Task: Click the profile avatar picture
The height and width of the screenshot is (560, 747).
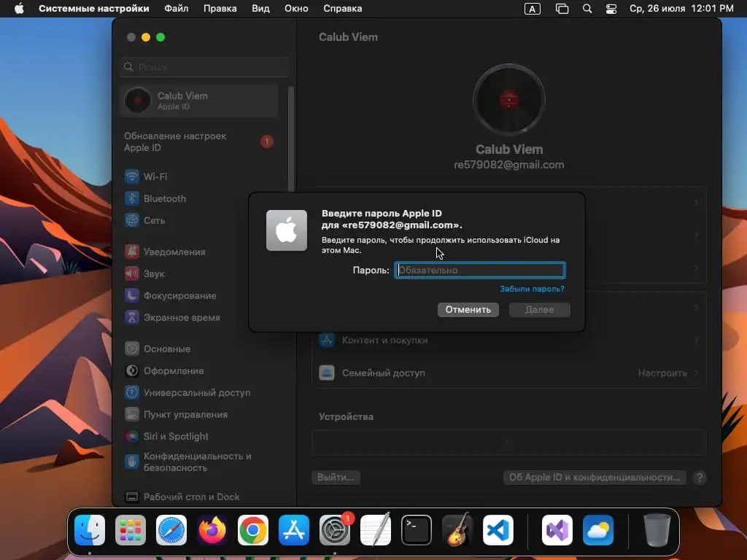Action: click(x=508, y=100)
